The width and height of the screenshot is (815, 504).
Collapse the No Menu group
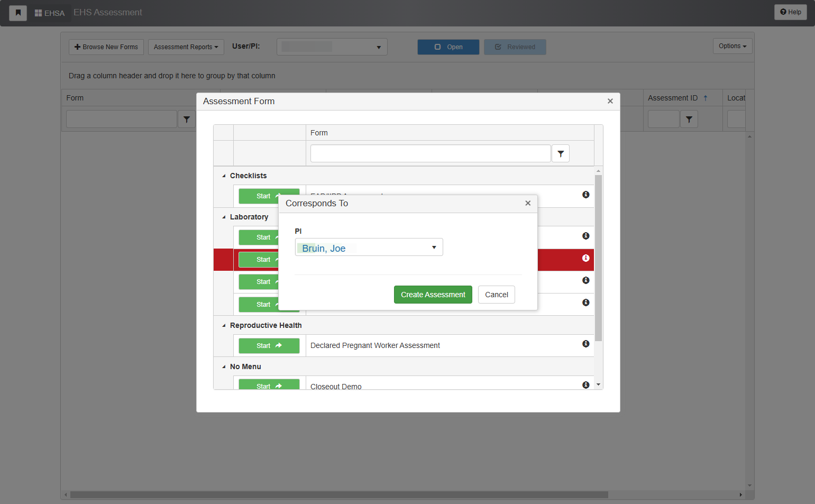pos(224,366)
